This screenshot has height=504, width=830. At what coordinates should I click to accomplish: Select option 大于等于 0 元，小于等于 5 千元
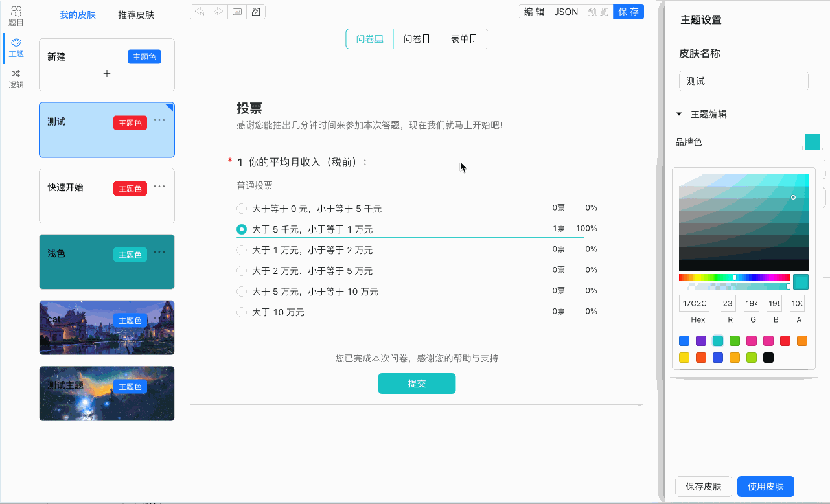pyautogui.click(x=241, y=209)
